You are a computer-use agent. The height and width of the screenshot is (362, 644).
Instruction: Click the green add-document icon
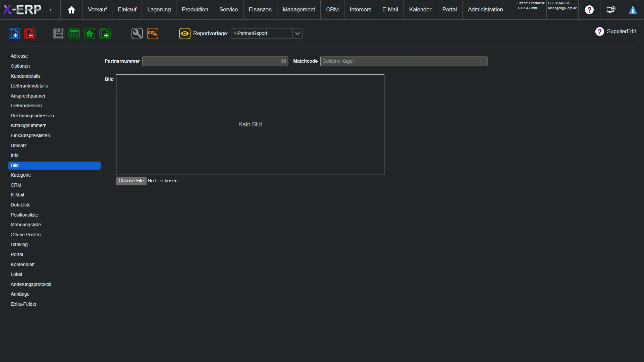(105, 34)
